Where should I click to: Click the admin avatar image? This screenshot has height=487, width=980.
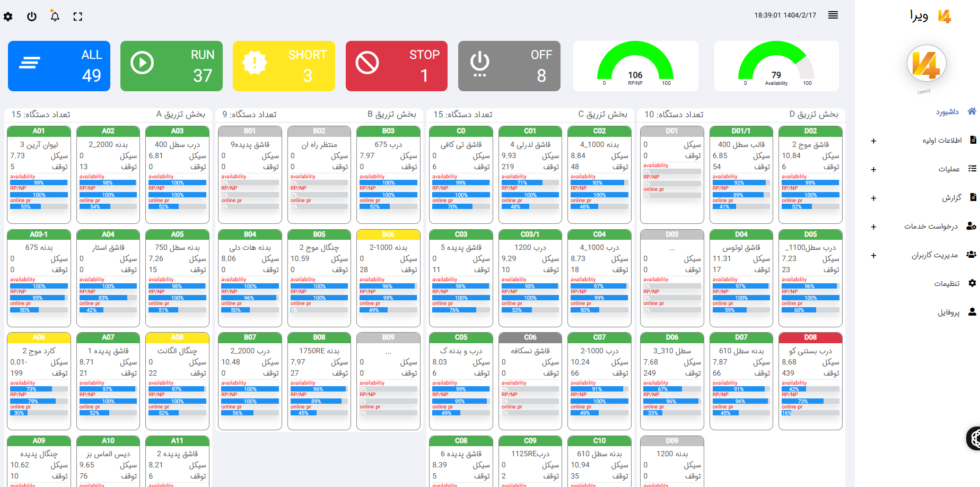coord(926,64)
